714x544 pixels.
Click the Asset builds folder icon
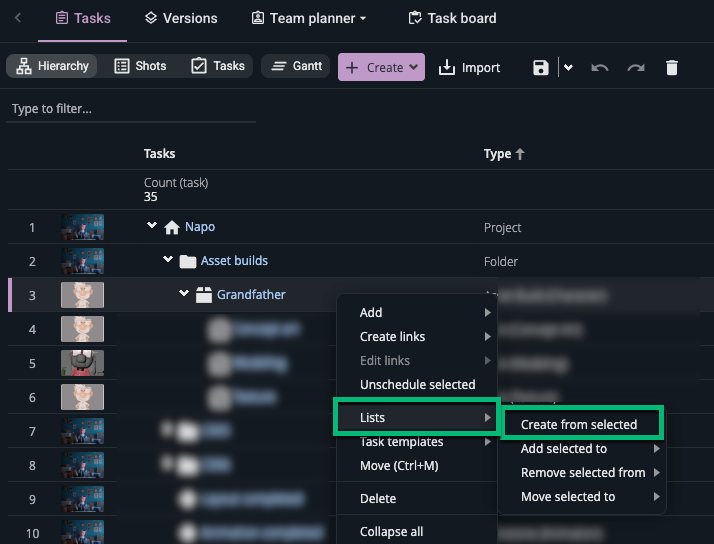click(188, 261)
